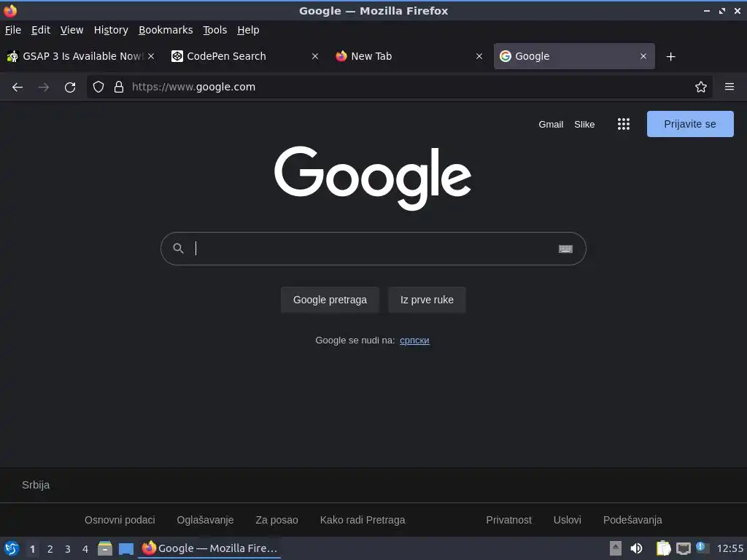
Task: Open the Podešavanja settings footer link
Action: 632,520
